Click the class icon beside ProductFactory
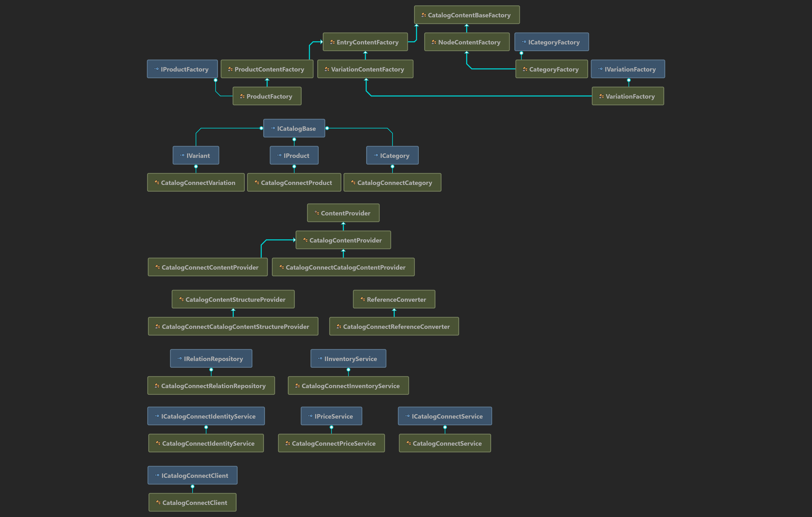This screenshot has width=812, height=517. click(242, 96)
